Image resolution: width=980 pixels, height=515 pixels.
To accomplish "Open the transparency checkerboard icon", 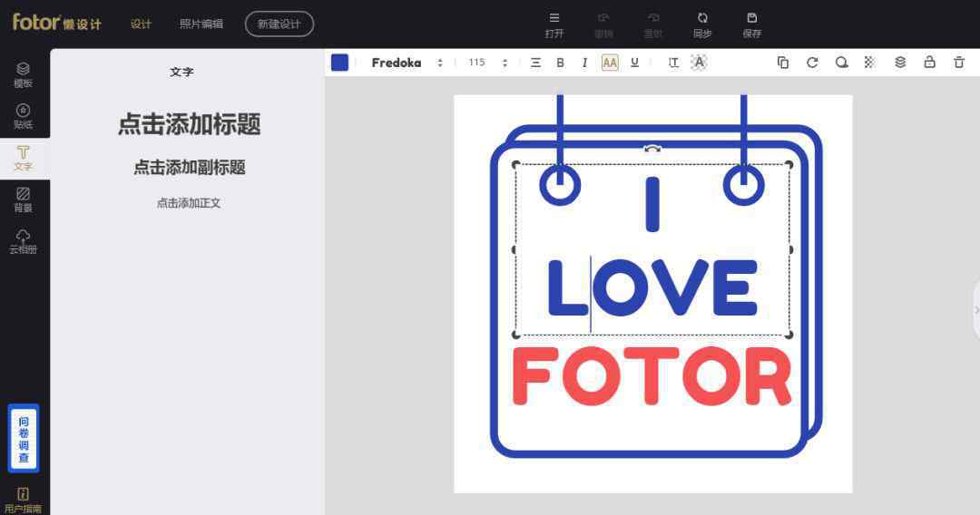I will click(x=869, y=63).
